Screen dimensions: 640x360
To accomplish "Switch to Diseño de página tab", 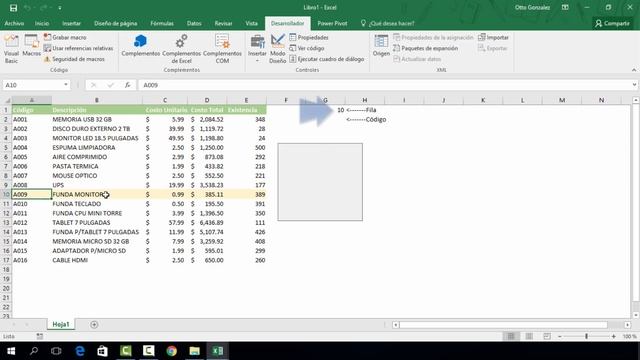I will click(x=116, y=23).
